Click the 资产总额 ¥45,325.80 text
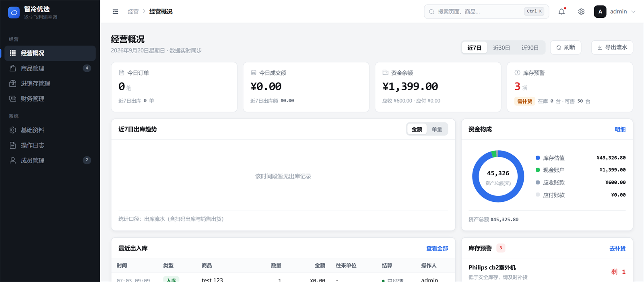The height and width of the screenshot is (282, 644). pyautogui.click(x=493, y=220)
